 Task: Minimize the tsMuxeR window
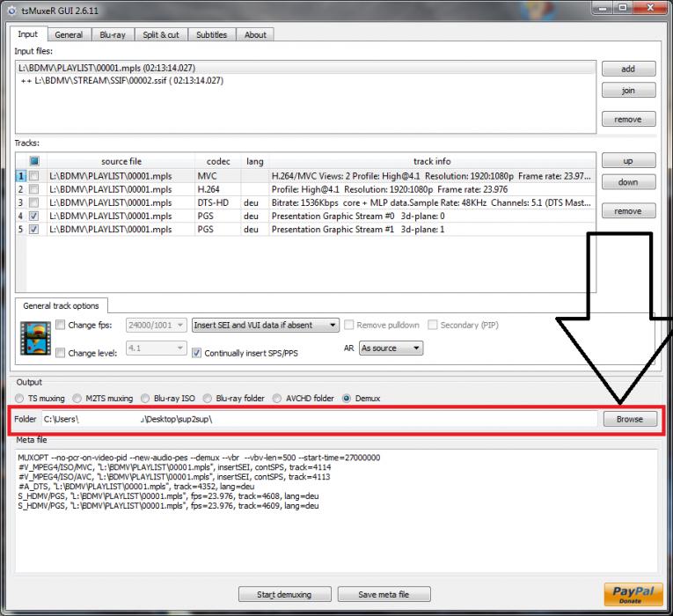click(x=603, y=8)
